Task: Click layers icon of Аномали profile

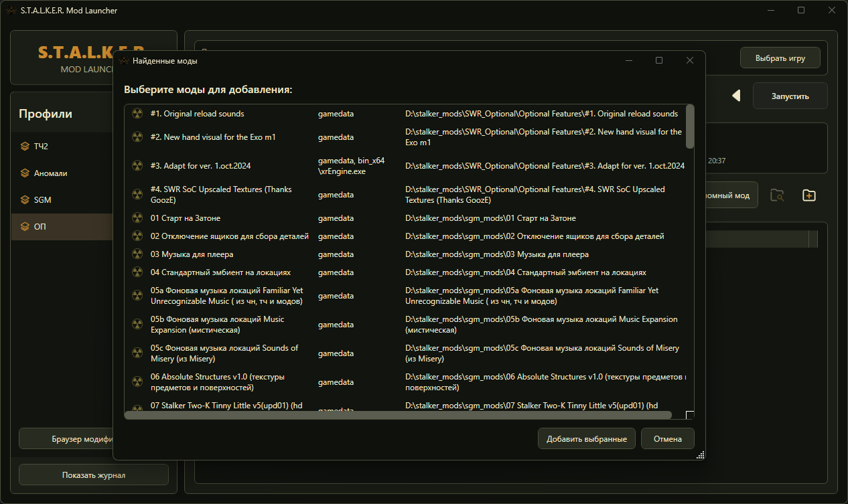Action: 26,173
